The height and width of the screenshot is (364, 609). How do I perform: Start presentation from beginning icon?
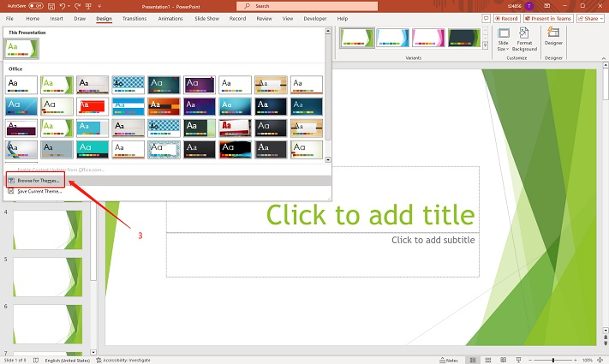88,6
